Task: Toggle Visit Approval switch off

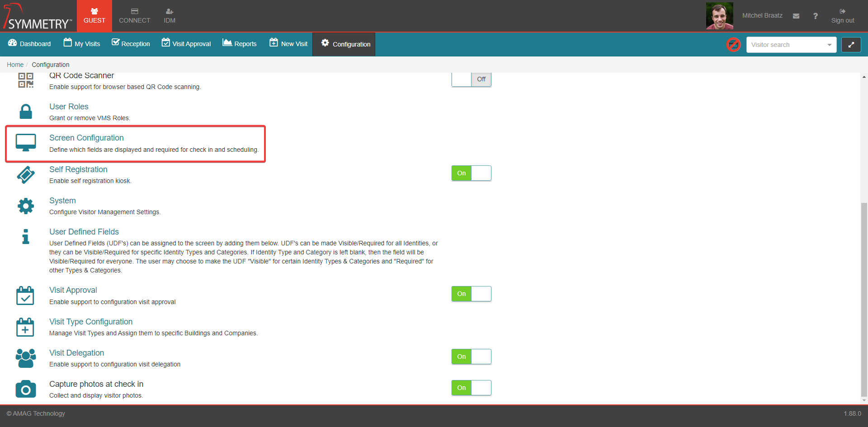Action: (471, 294)
